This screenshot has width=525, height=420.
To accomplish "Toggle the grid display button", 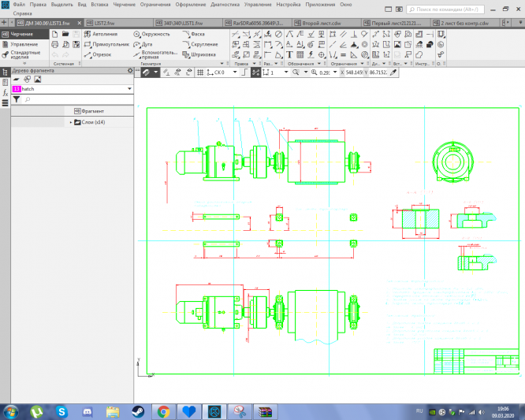I will [199, 72].
